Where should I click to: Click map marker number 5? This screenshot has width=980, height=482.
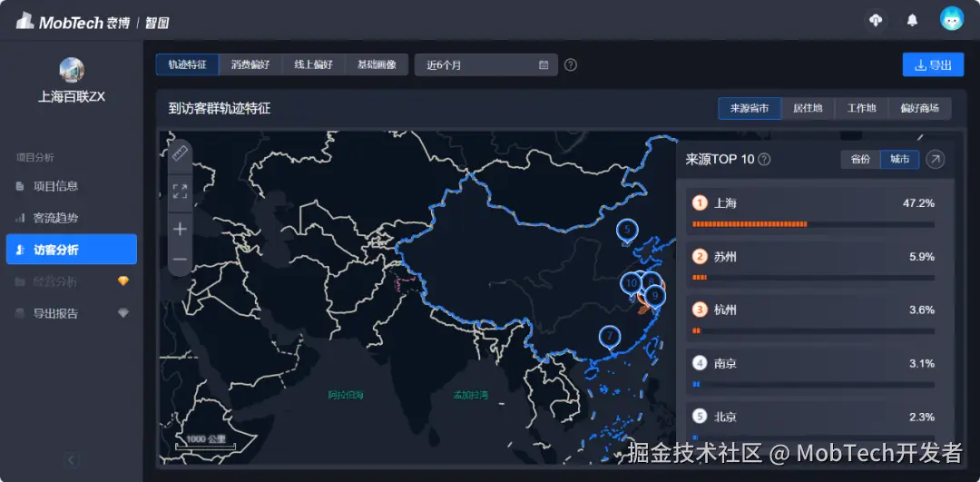click(x=627, y=231)
